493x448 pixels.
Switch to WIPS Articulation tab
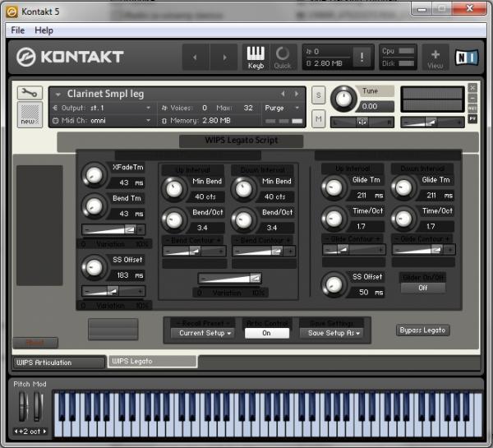pyautogui.click(x=58, y=363)
